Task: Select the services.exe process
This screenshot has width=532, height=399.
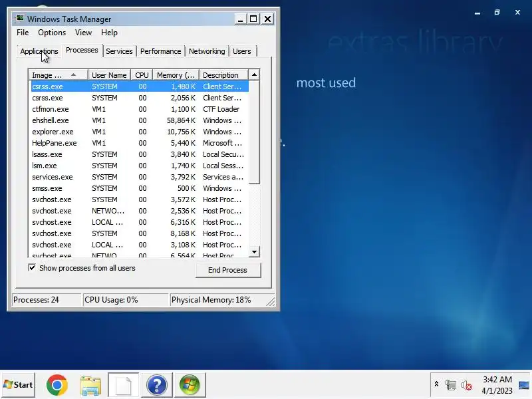Action: pyautogui.click(x=140, y=177)
